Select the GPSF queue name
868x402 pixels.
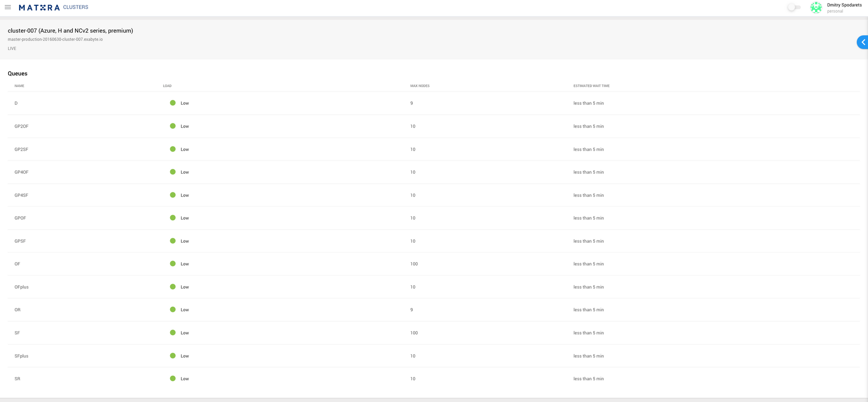(20, 241)
